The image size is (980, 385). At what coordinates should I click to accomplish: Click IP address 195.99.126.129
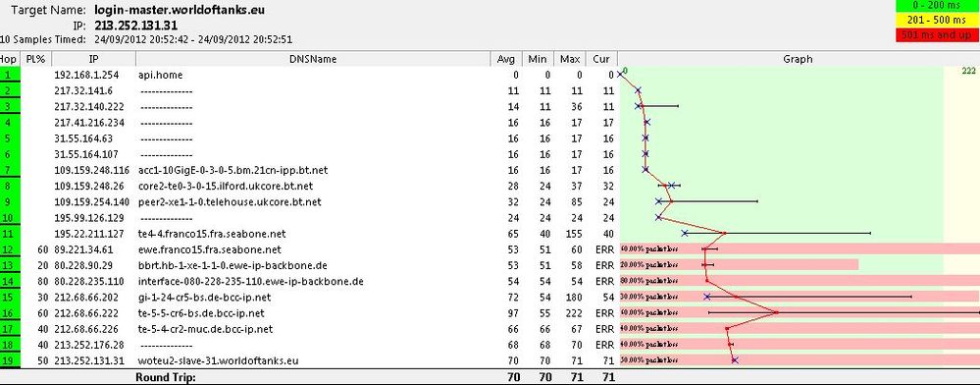(x=88, y=218)
